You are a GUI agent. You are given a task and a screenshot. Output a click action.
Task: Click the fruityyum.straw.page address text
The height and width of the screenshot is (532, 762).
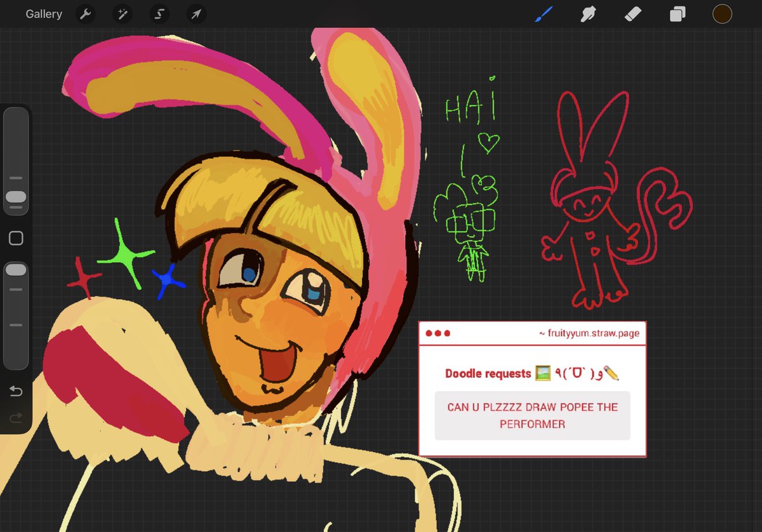[x=589, y=333]
